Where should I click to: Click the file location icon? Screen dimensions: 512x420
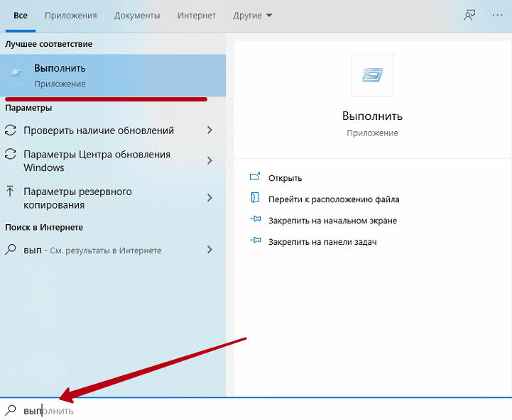tap(256, 199)
